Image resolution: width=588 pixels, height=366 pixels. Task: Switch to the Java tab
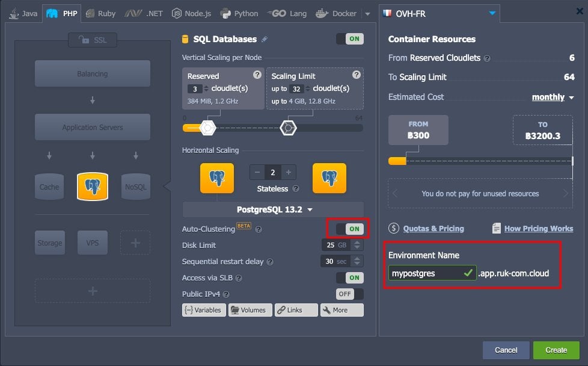[x=23, y=14]
